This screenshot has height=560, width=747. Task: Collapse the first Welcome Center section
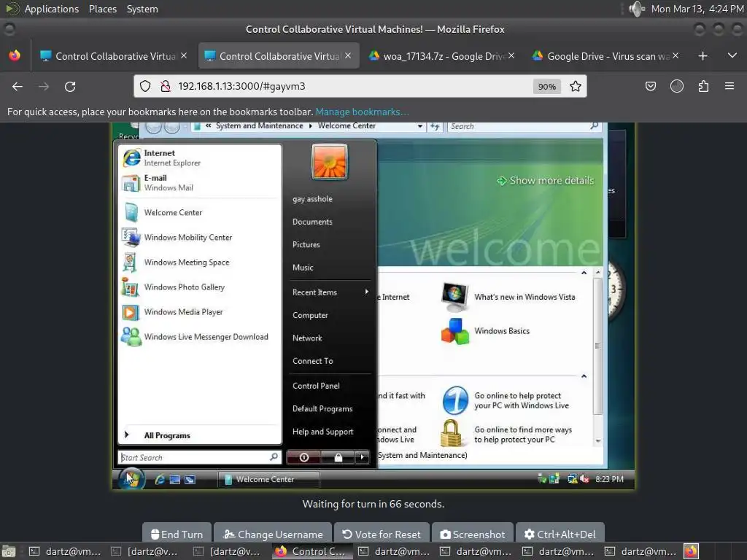584,273
